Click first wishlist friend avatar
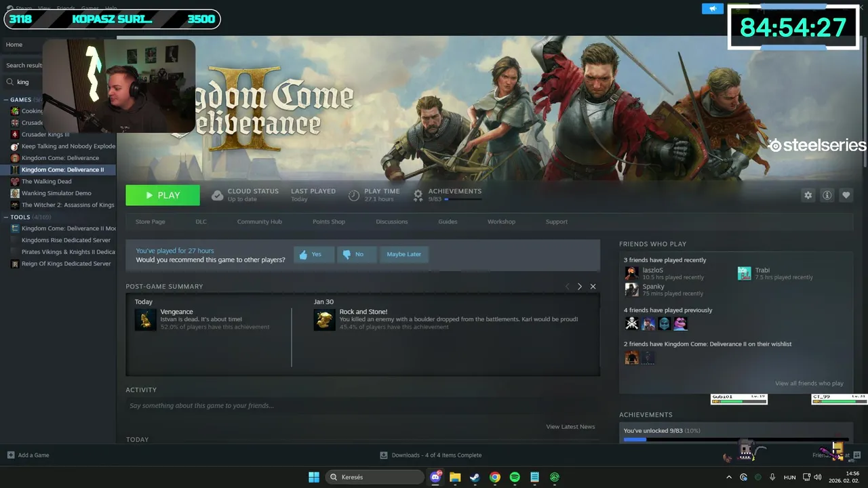This screenshot has width=868, height=488. click(x=631, y=357)
